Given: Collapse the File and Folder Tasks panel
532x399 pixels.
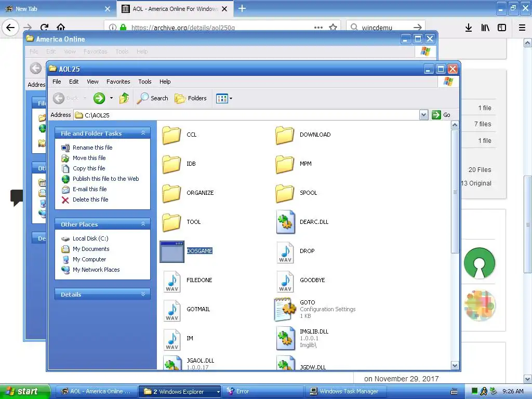Looking at the screenshot, I should tap(143, 133).
